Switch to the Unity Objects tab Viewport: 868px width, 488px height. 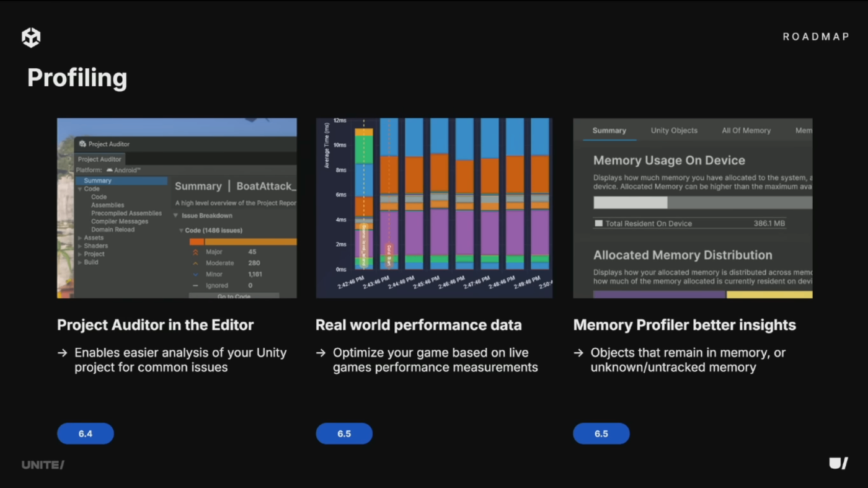674,131
